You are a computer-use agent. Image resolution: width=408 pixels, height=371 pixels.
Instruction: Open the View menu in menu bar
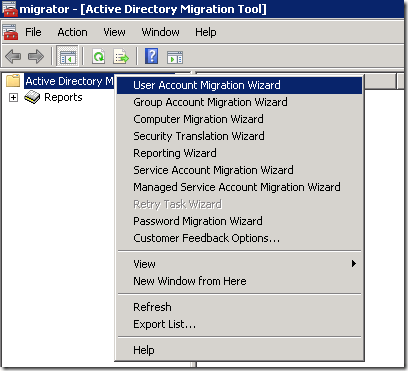click(x=114, y=32)
